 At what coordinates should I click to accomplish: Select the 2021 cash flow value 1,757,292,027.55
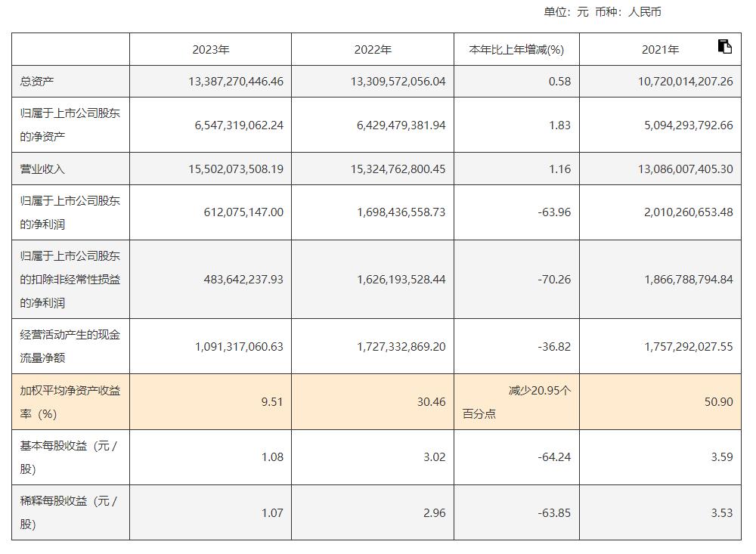(689, 346)
